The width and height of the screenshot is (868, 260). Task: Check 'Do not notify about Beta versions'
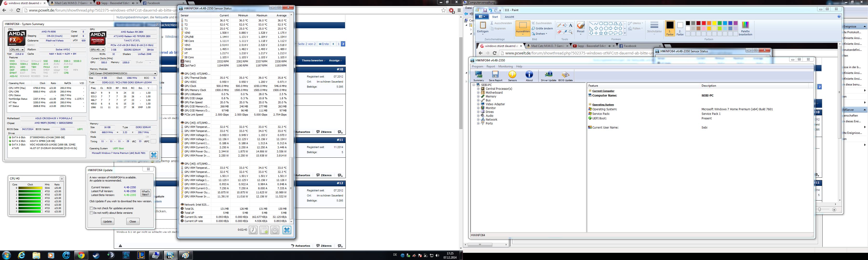click(91, 213)
